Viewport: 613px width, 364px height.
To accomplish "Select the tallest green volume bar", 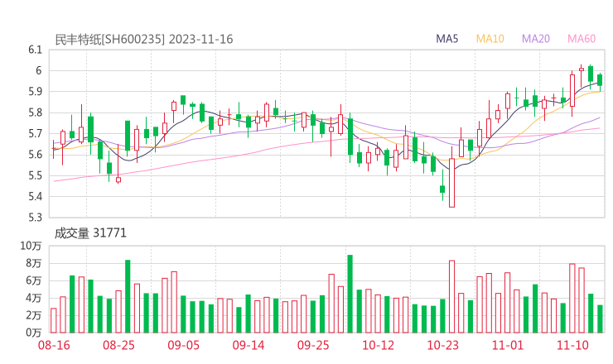I will [x=350, y=294].
